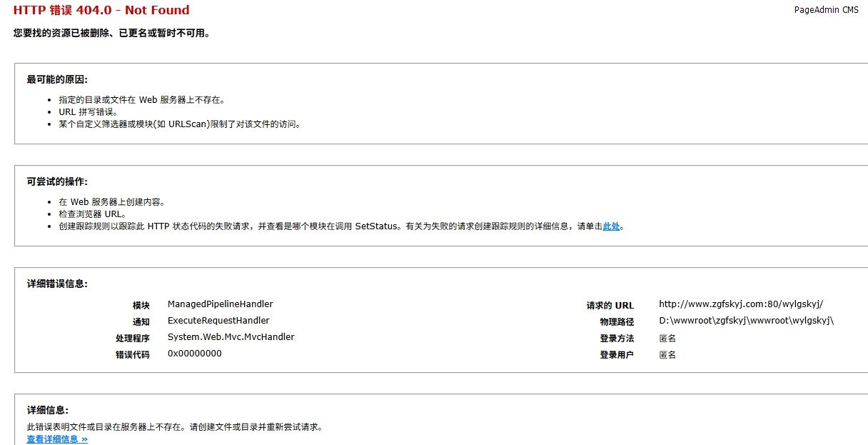This screenshot has width=868, height=445.
Task: Click the 详细错误信息 section heading
Action: [x=57, y=284]
